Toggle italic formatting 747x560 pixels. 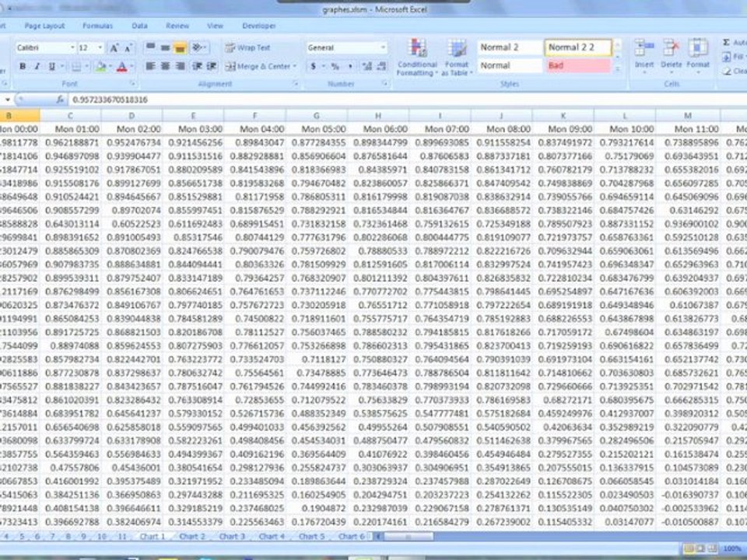[x=37, y=67]
